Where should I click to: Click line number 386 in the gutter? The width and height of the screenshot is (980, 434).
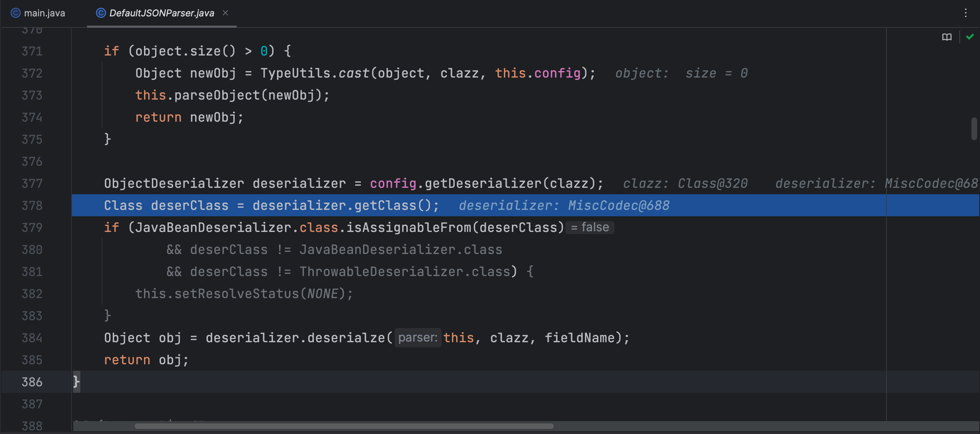32,382
